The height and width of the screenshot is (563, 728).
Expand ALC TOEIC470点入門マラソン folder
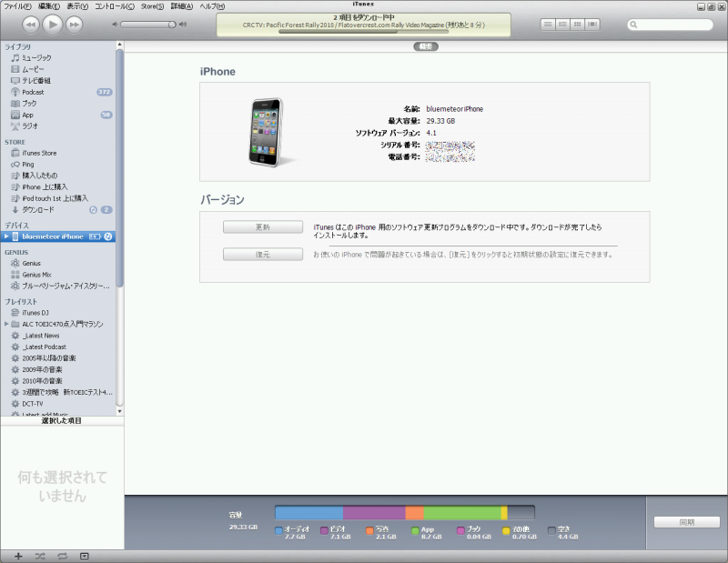[6, 324]
